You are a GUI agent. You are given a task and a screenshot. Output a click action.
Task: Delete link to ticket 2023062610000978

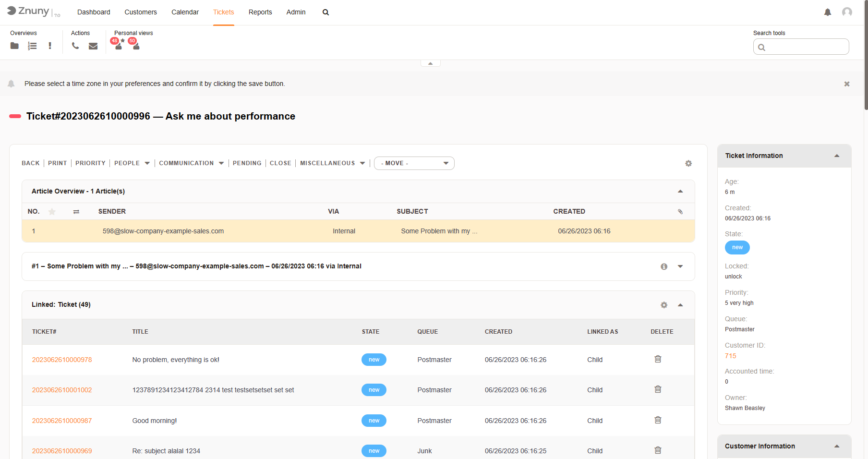658,359
